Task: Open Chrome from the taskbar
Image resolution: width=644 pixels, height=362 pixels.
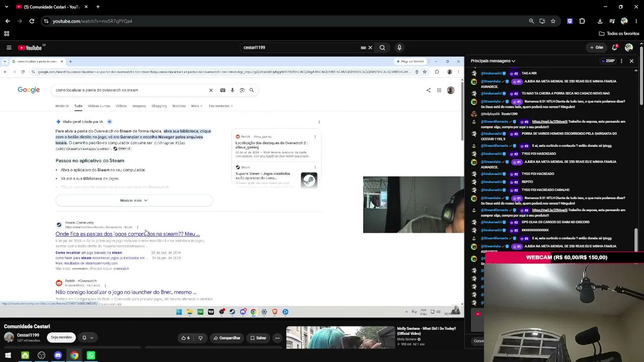Action: point(74,355)
